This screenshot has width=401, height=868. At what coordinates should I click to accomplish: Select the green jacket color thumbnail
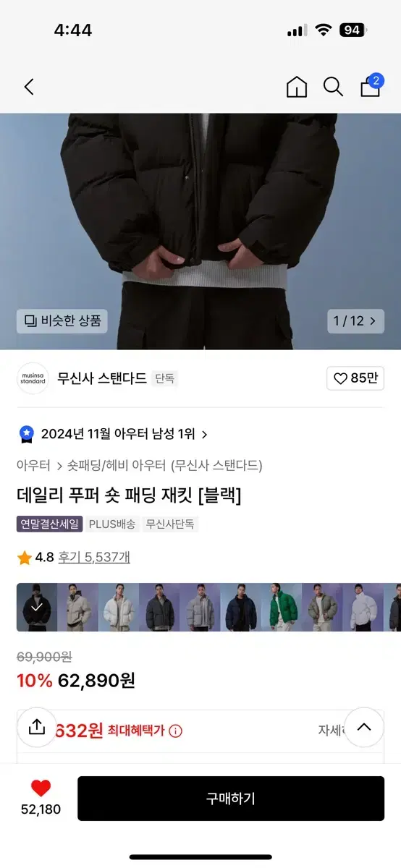(281, 607)
